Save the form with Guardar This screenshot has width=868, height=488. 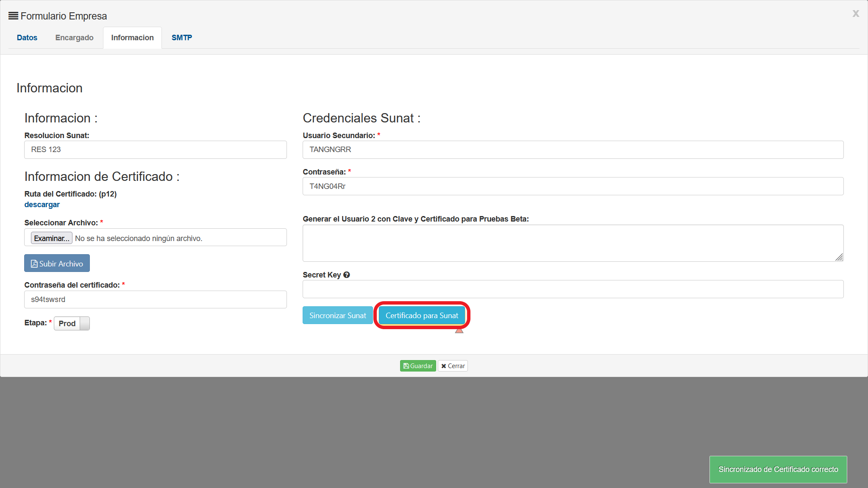[x=418, y=366]
